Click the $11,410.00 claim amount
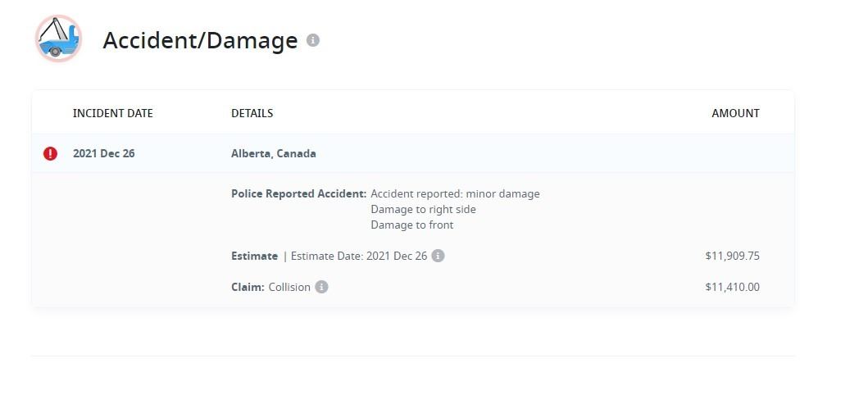The height and width of the screenshot is (395, 868). (732, 287)
